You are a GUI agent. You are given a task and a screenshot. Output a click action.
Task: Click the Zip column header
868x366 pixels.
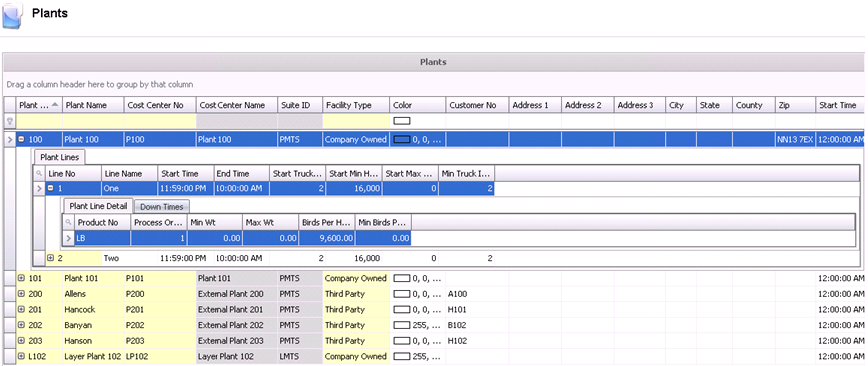tap(795, 105)
